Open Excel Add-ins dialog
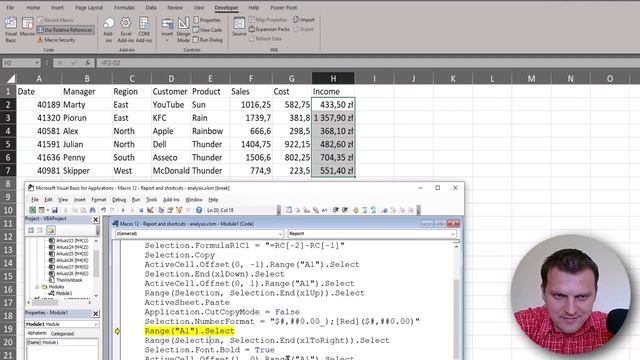 tap(126, 29)
